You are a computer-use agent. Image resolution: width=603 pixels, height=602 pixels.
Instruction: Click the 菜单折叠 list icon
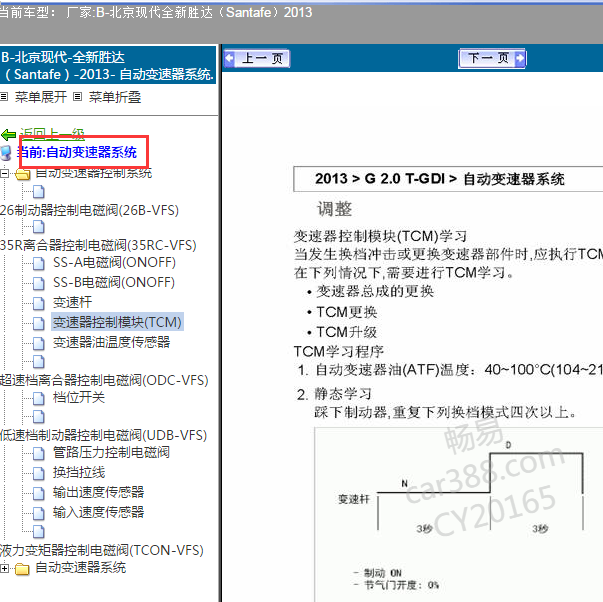point(78,97)
